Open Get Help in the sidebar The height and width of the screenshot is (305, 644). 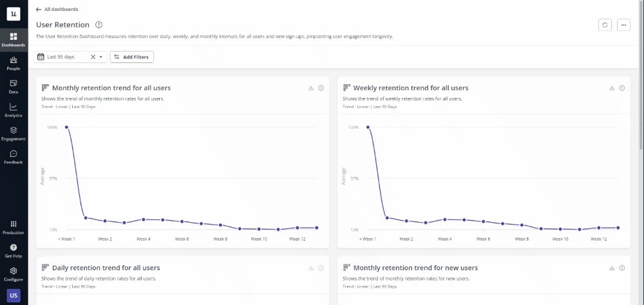pyautogui.click(x=14, y=250)
